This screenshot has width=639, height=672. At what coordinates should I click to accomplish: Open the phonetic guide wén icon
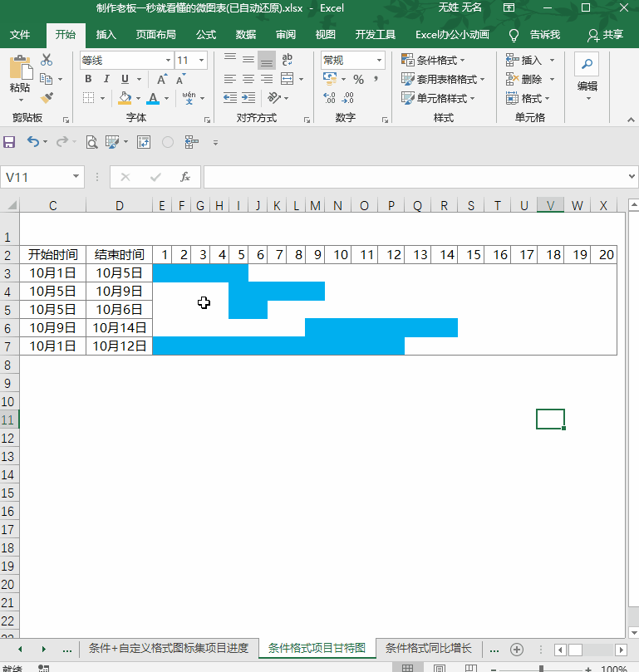[x=189, y=98]
